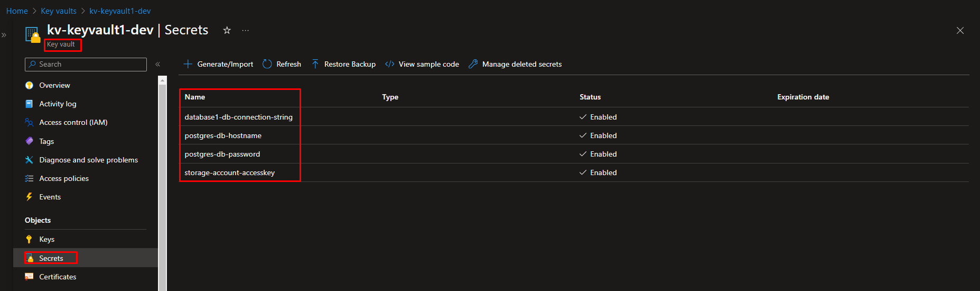
Task: Open the Key vaults breadcrumb
Action: [x=59, y=11]
